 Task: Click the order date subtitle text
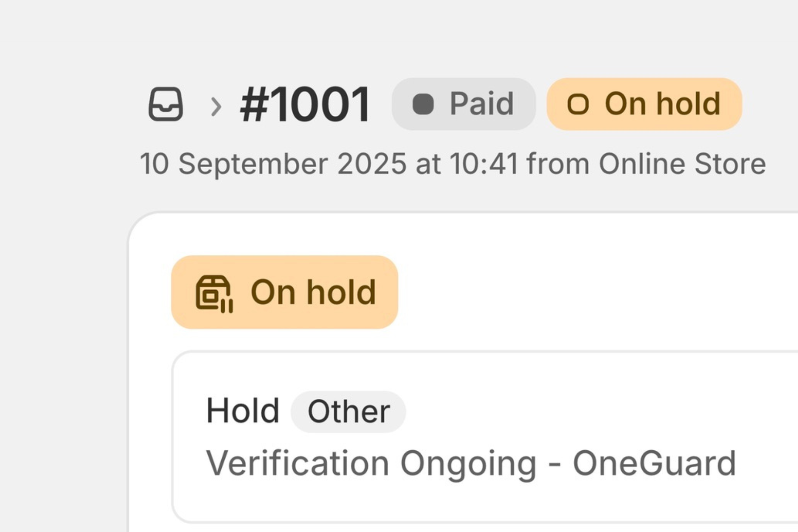tap(452, 163)
